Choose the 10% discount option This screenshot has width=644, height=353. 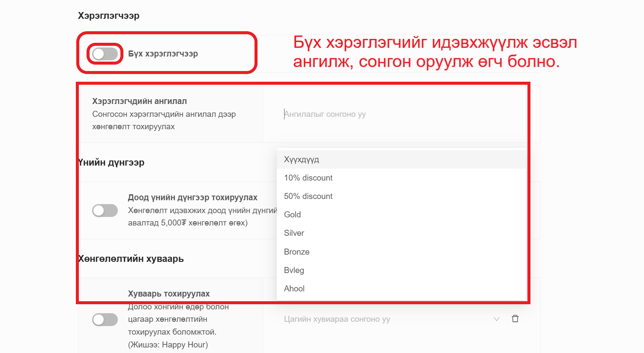308,178
